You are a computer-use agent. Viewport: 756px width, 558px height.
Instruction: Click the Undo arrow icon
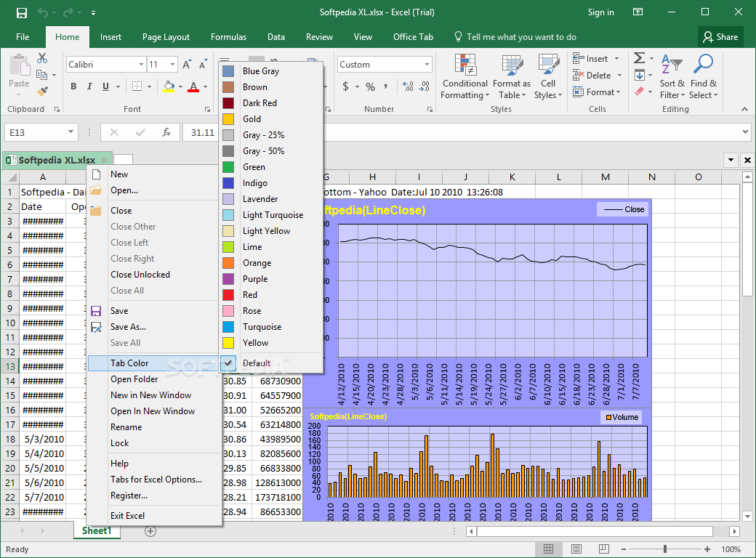[x=43, y=12]
